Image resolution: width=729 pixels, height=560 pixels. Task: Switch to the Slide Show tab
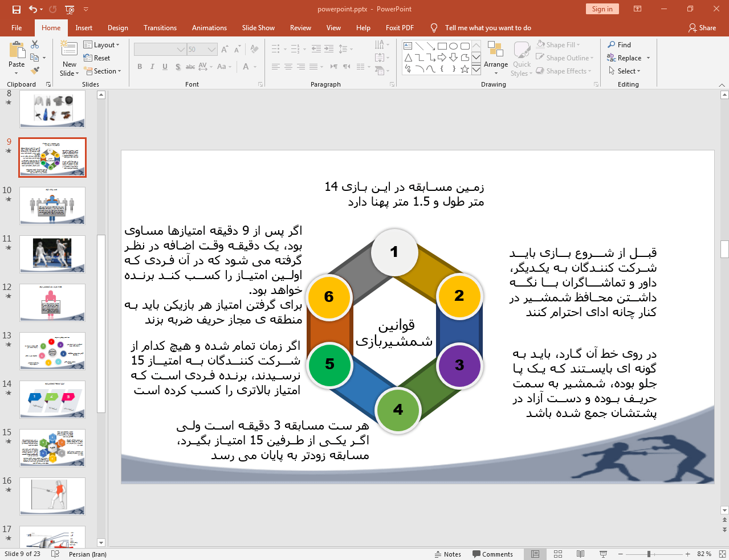pos(258,27)
